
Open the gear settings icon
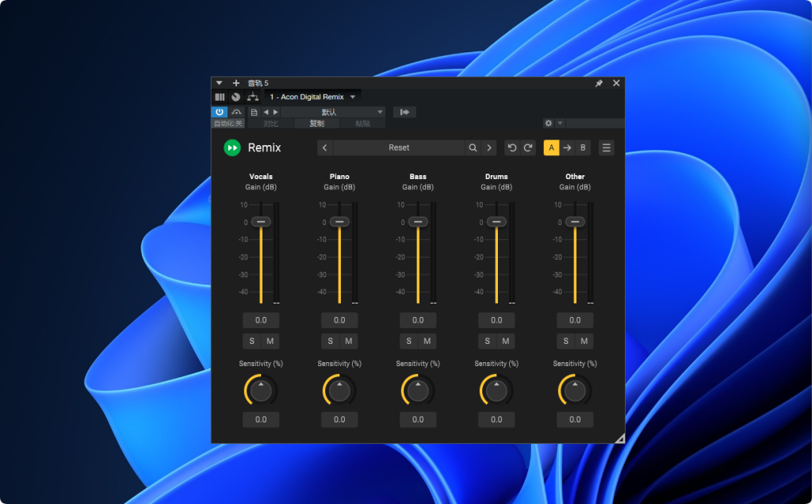coord(549,123)
